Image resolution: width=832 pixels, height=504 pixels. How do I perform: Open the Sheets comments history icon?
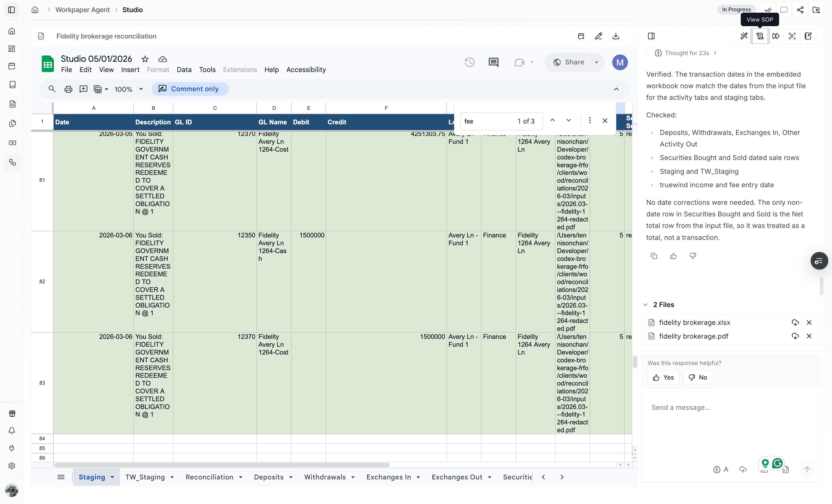pos(493,62)
